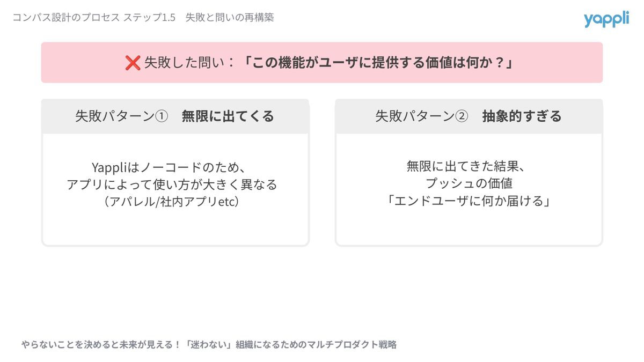Click the text 'アプリによって使い方が大きく異なる'

[x=172, y=184]
